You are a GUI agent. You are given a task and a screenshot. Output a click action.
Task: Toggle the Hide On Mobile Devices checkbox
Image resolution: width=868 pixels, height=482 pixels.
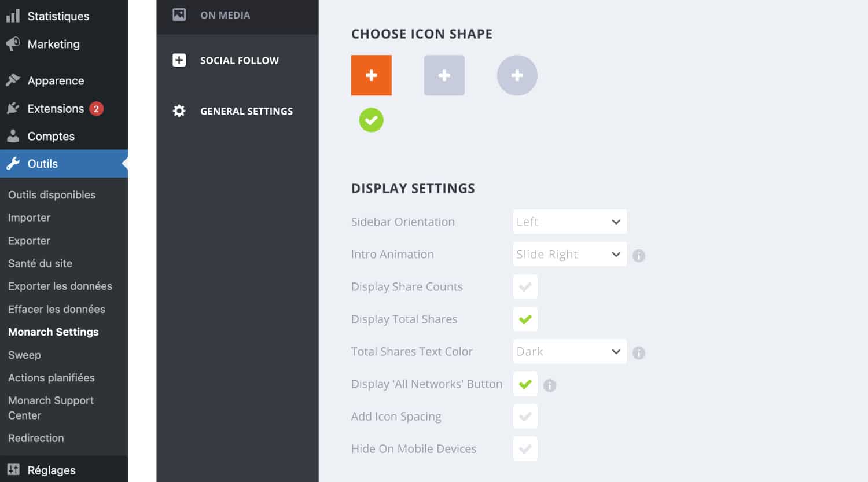525,448
